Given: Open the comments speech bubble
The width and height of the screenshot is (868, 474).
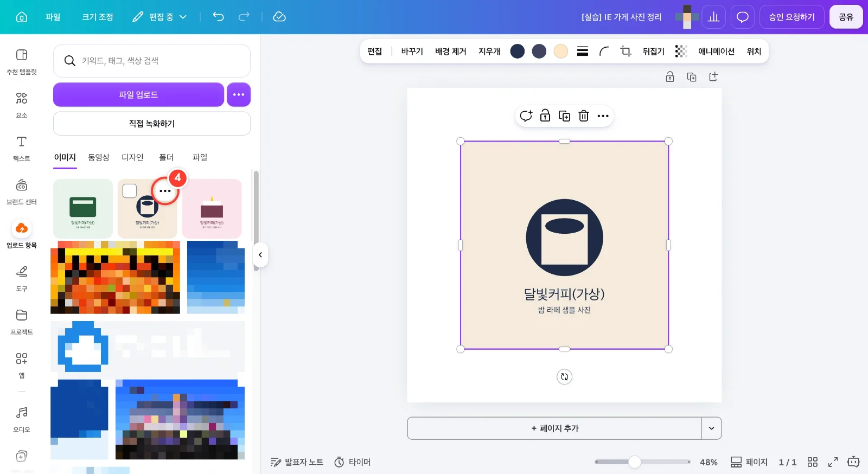Looking at the screenshot, I should coord(743,17).
